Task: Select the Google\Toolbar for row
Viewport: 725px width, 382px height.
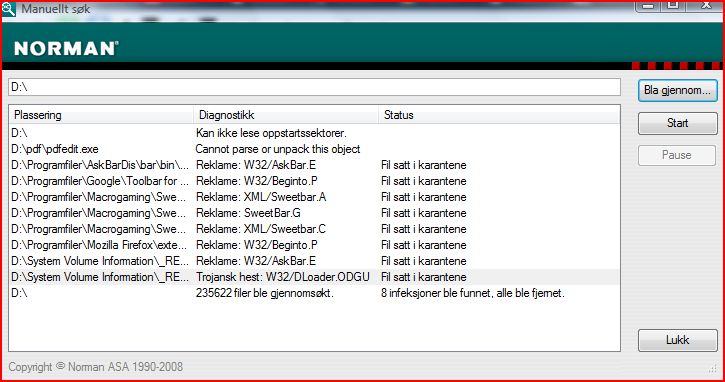Action: pos(314,181)
